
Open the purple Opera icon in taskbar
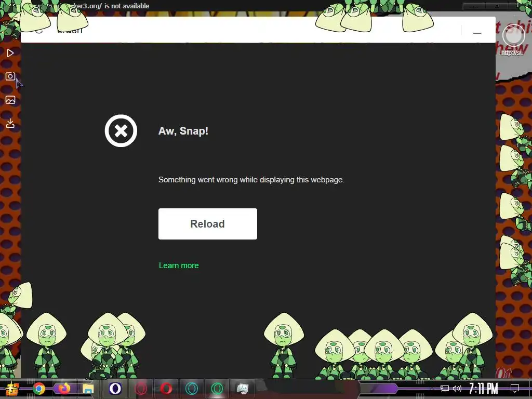pos(115,389)
